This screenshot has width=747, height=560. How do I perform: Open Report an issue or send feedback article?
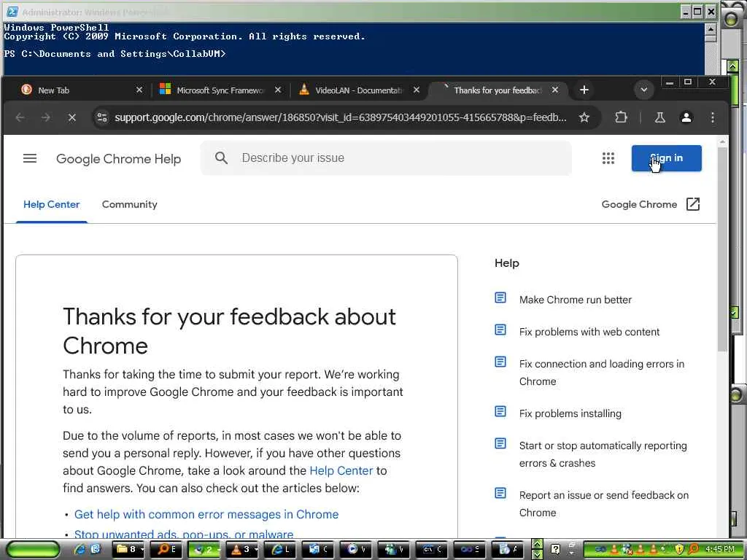pos(604,504)
